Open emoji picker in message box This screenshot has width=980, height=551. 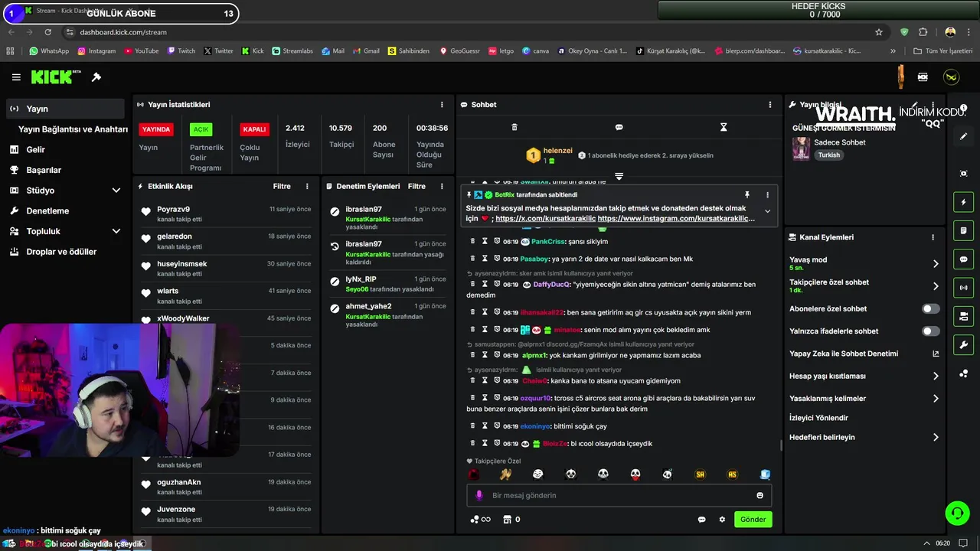coord(760,495)
